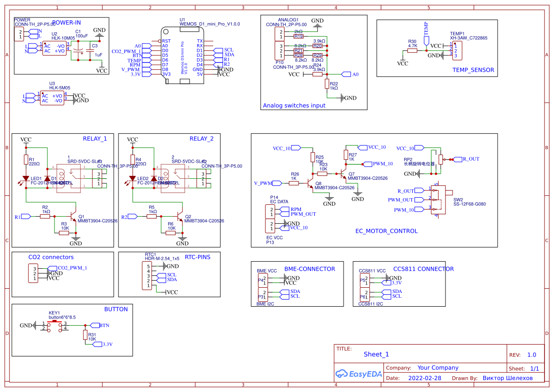Viewport: 554px width, 392px height.
Task: Click the EC_MOTOR_CONTROL section label
Action: pyautogui.click(x=386, y=231)
